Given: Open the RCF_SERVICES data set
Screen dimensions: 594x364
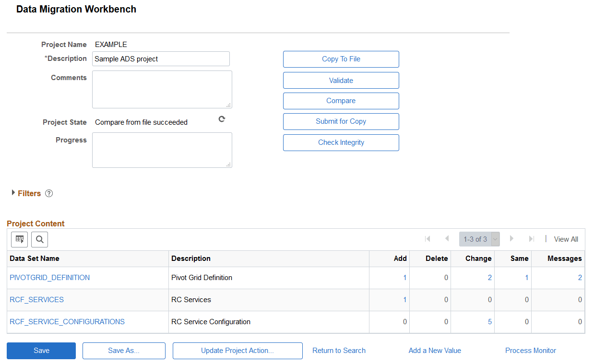Looking at the screenshot, I should [36, 299].
